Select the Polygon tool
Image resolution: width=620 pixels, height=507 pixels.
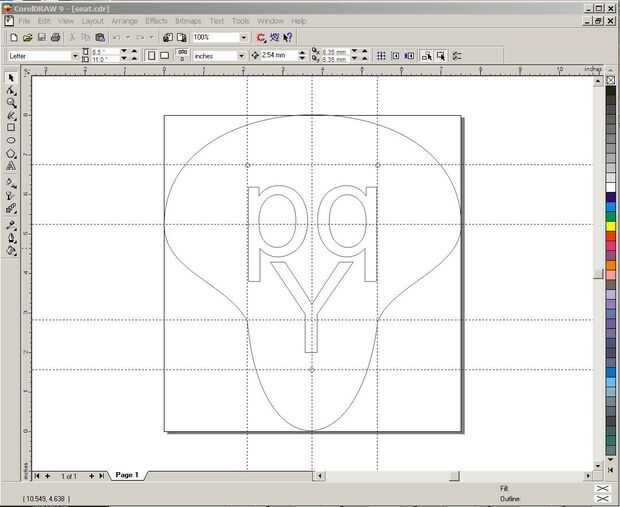pos(11,153)
